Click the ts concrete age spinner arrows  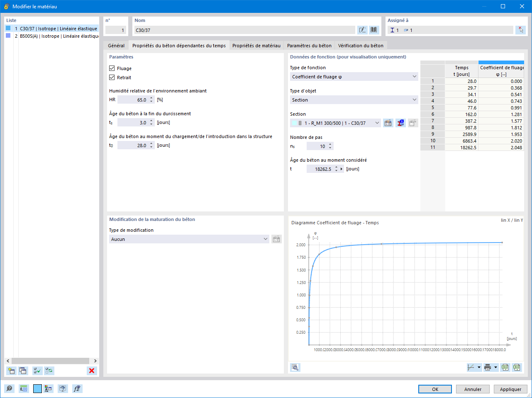pyautogui.click(x=151, y=123)
